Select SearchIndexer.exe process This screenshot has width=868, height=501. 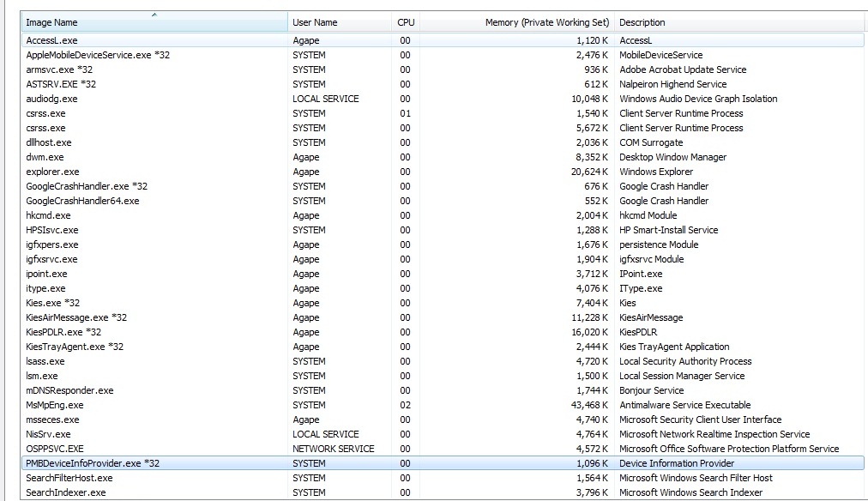click(443, 492)
